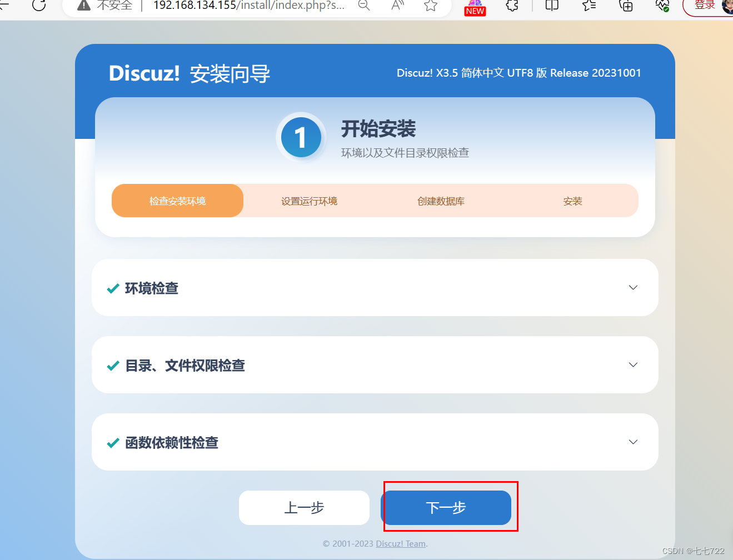733x560 pixels.
Task: Click the check mark beside 环境检查
Action: tap(113, 288)
